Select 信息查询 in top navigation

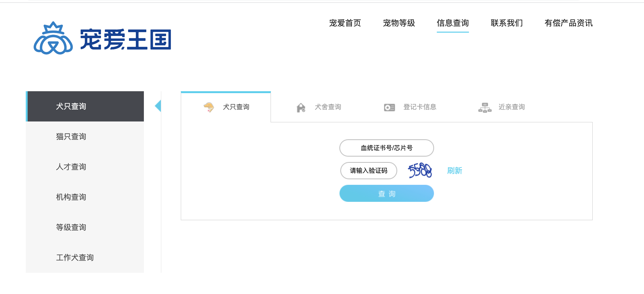[x=453, y=23]
